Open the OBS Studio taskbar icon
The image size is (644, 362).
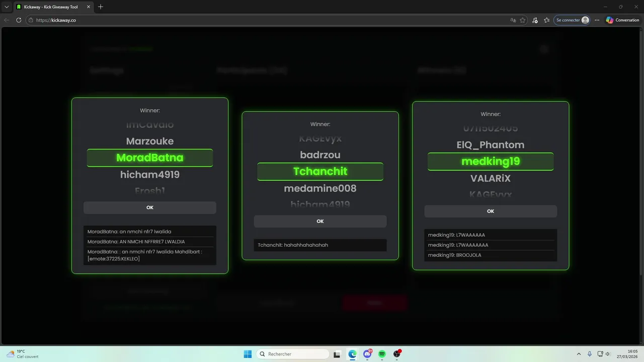point(397,354)
